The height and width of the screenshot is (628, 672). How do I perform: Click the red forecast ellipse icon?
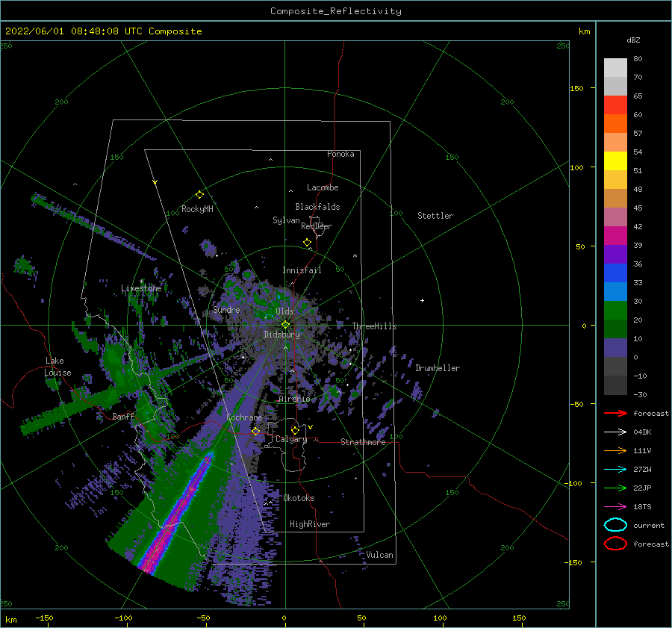(x=615, y=544)
